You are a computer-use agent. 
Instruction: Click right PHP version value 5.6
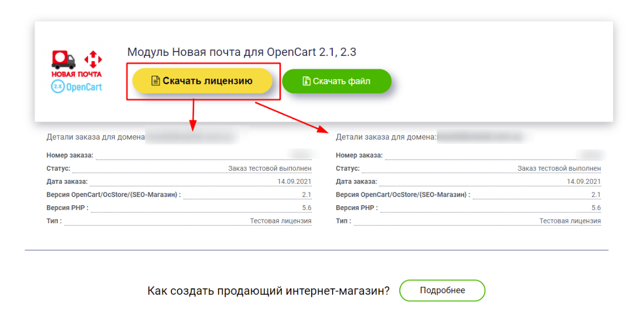click(x=596, y=208)
